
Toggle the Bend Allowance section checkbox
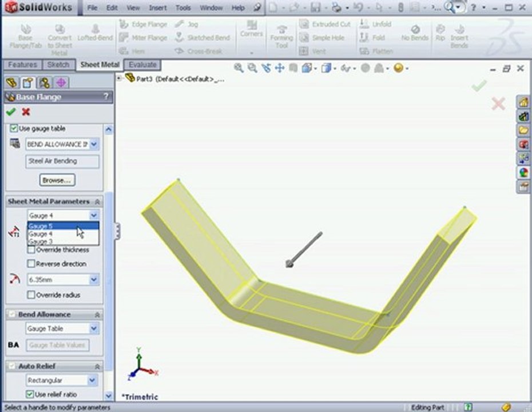(12, 314)
